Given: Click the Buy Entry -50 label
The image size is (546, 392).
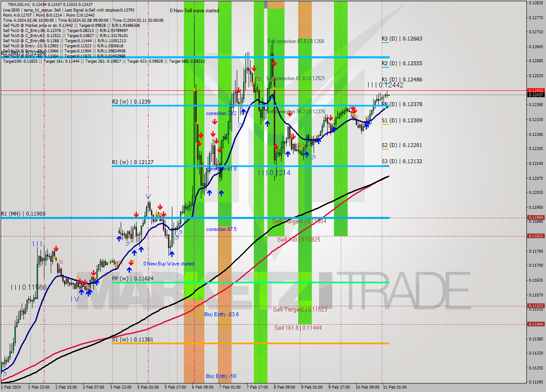Looking at the screenshot, I should (x=221, y=376).
